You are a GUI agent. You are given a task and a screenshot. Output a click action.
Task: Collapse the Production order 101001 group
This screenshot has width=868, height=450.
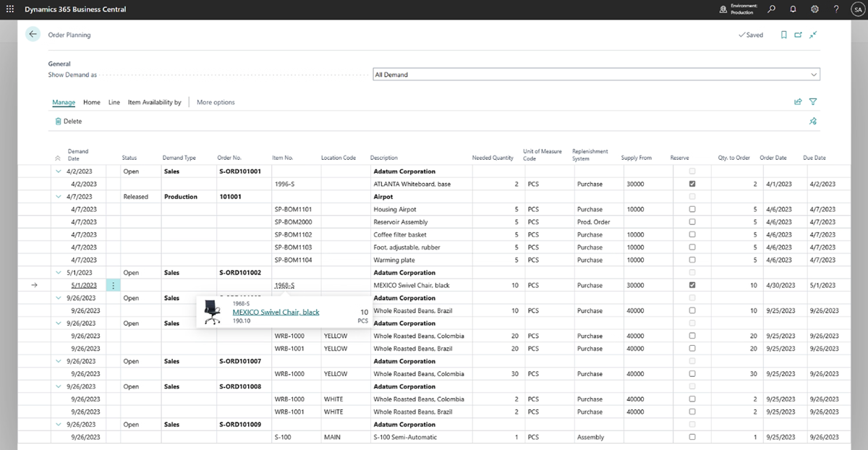59,196
